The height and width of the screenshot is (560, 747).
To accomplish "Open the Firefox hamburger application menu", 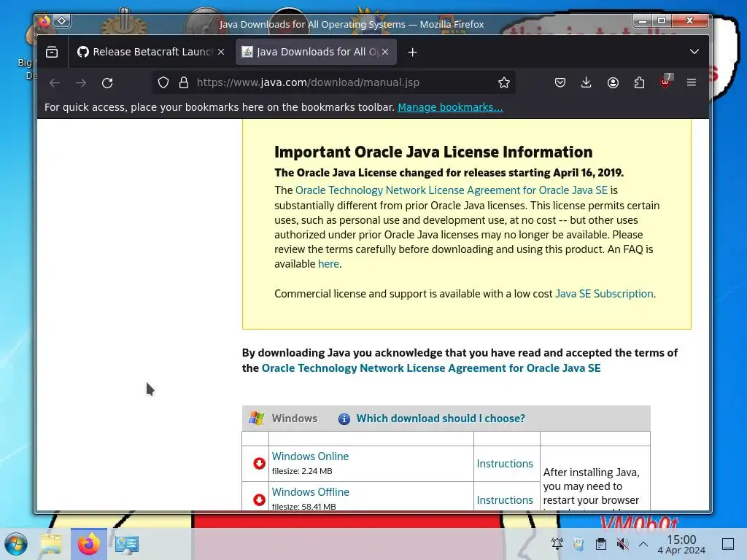I will pyautogui.click(x=692, y=83).
